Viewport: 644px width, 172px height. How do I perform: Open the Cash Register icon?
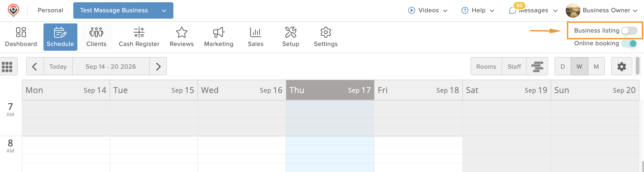coord(139,32)
